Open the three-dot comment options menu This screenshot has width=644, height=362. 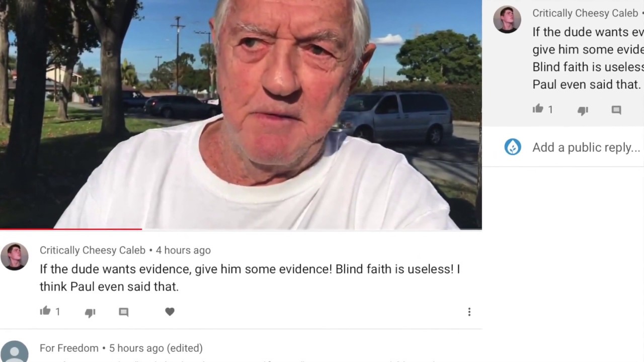[x=469, y=312]
